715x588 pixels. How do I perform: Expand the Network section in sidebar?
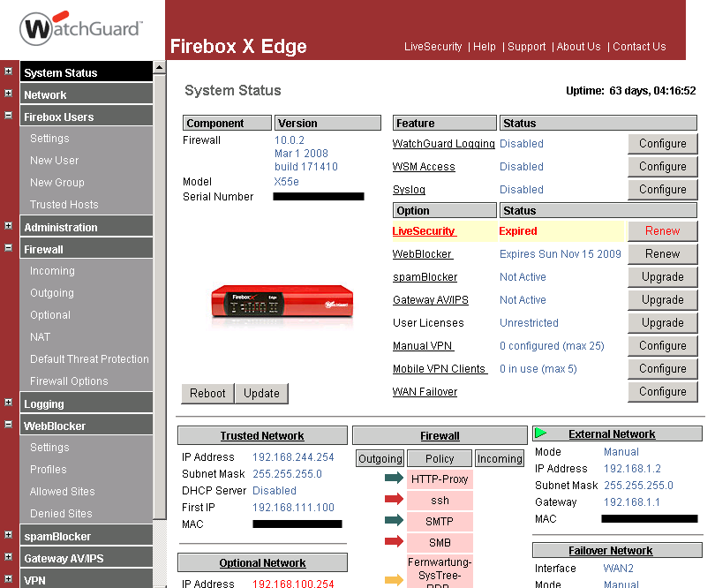pyautogui.click(x=7, y=94)
